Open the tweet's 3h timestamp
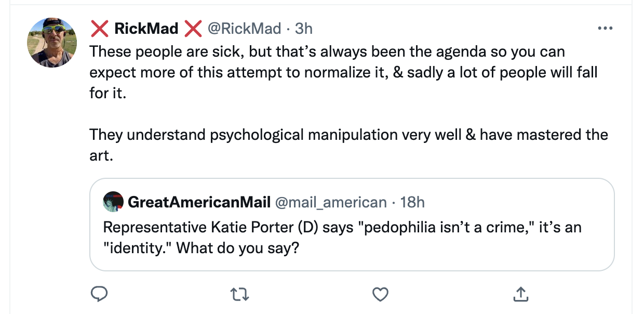Viewport: 644px width, 314px height. [x=304, y=28]
